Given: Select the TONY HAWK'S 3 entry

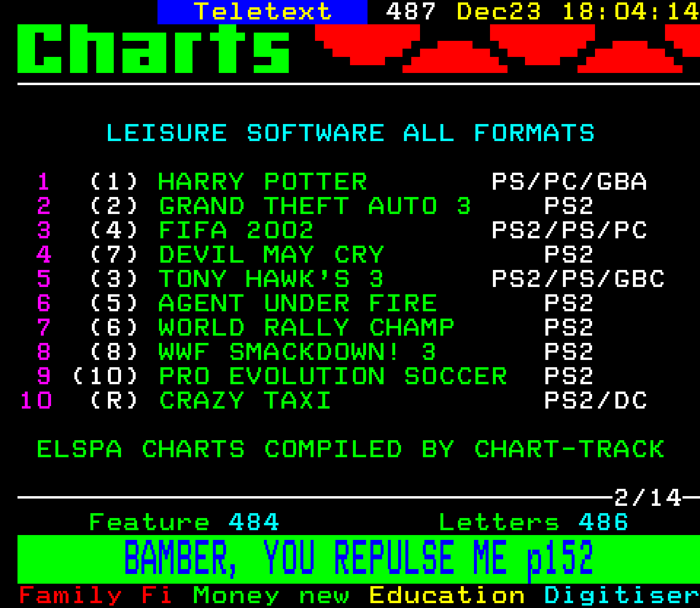Looking at the screenshot, I should tap(271, 279).
